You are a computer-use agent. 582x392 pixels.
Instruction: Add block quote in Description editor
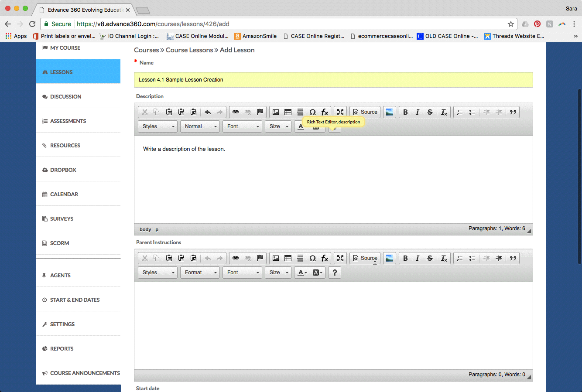tap(513, 112)
